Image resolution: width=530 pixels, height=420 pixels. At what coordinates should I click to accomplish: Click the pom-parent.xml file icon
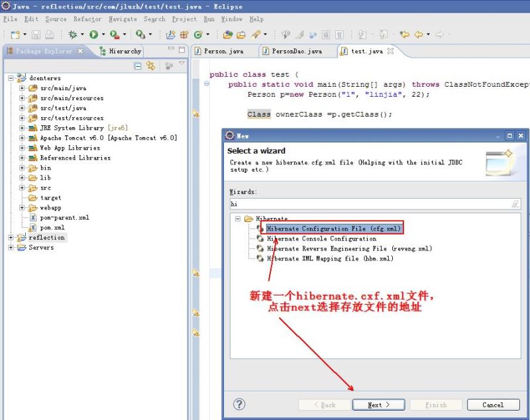32,217
